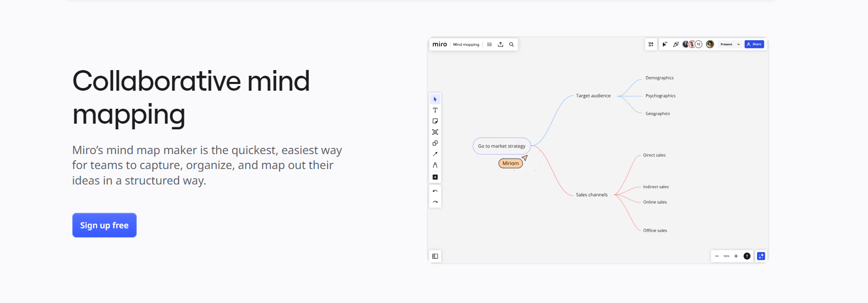Image resolution: width=868 pixels, height=303 pixels.
Task: Select the Indirect sales node
Action: (x=656, y=187)
